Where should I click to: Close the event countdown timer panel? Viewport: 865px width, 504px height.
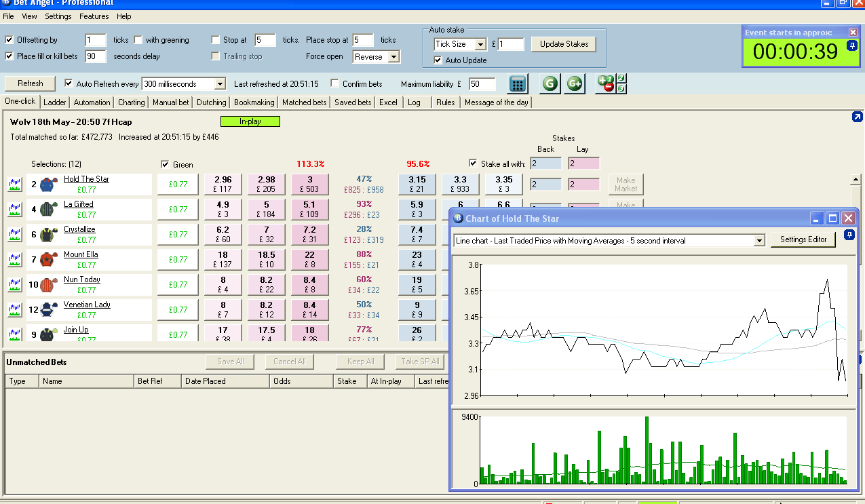[853, 32]
